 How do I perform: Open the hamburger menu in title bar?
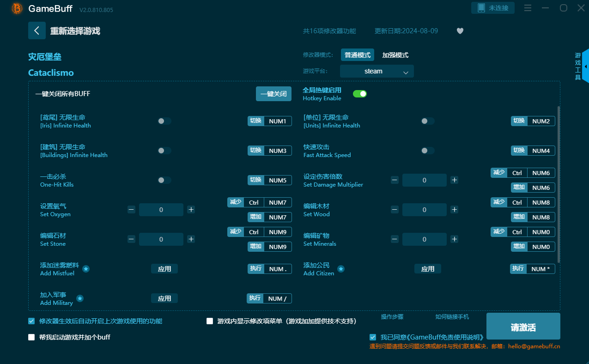(528, 8)
